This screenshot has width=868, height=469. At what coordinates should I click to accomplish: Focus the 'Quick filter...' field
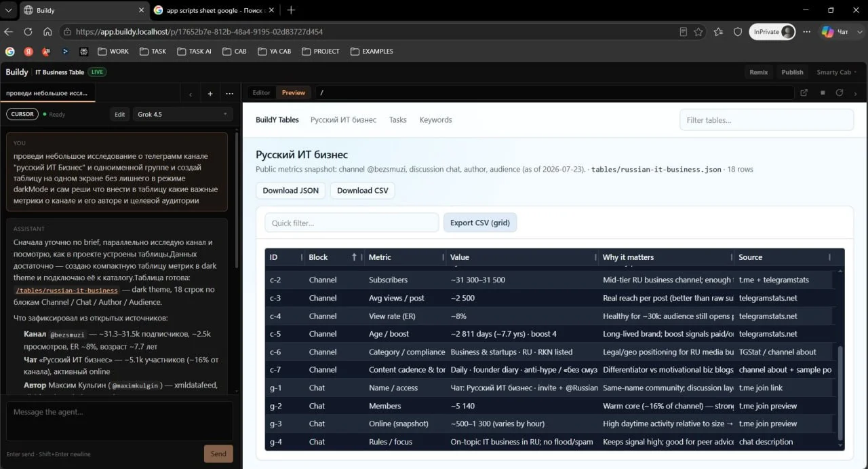coord(351,223)
